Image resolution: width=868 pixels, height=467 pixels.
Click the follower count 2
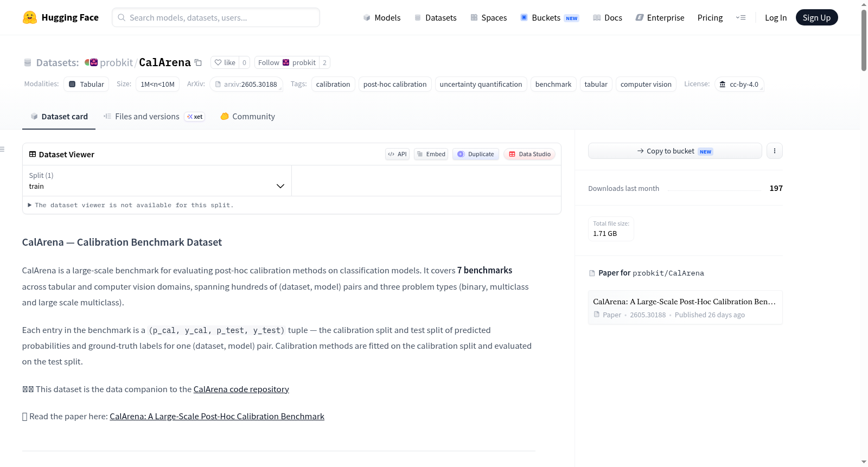[324, 62]
